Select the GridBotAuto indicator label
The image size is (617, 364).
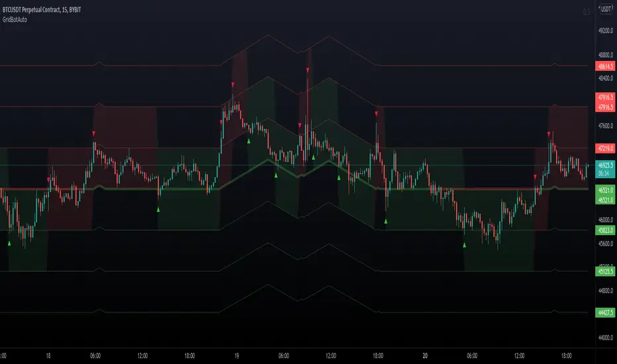point(15,19)
